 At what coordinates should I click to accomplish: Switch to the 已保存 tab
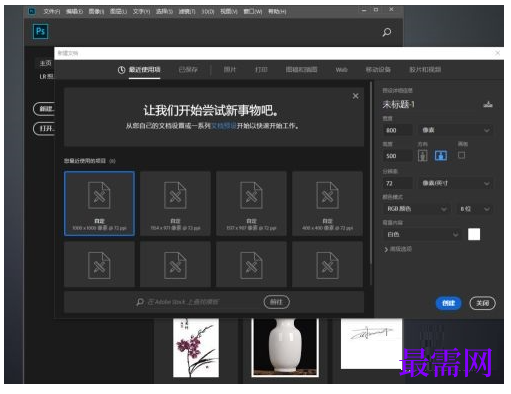pyautogui.click(x=188, y=70)
